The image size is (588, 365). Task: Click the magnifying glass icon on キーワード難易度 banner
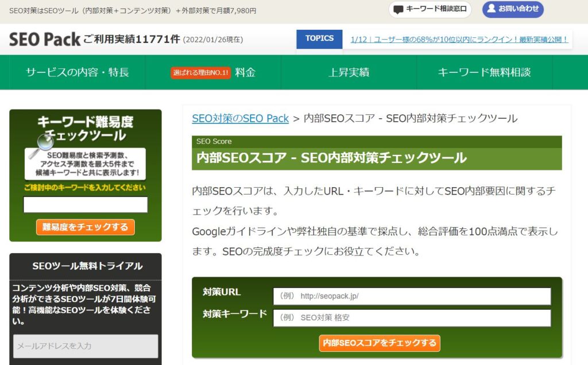(x=41, y=145)
